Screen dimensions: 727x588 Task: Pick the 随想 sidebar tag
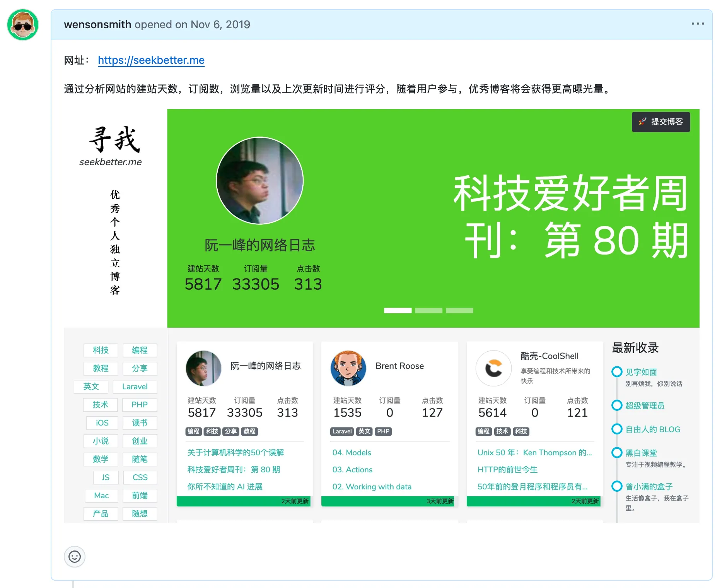coord(140,514)
